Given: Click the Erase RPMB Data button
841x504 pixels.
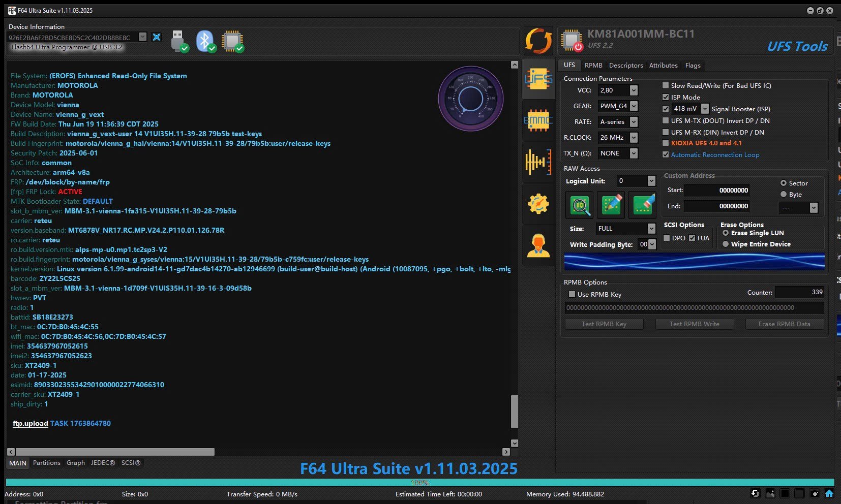Looking at the screenshot, I should 784,324.
